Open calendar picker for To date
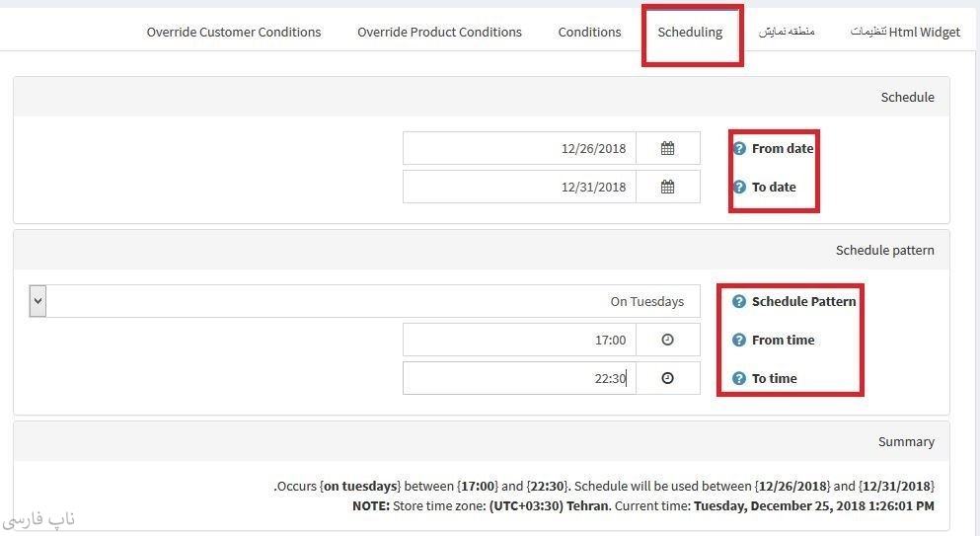The width and height of the screenshot is (980, 536). 667,187
